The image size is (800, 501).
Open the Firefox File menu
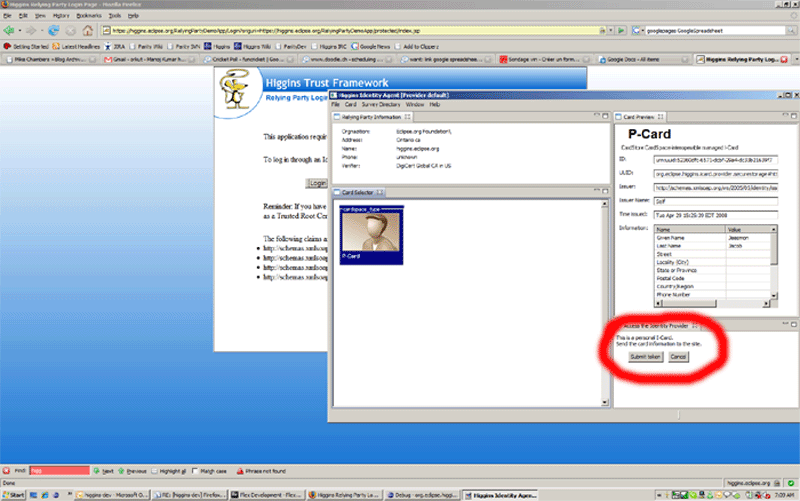click(x=7, y=16)
